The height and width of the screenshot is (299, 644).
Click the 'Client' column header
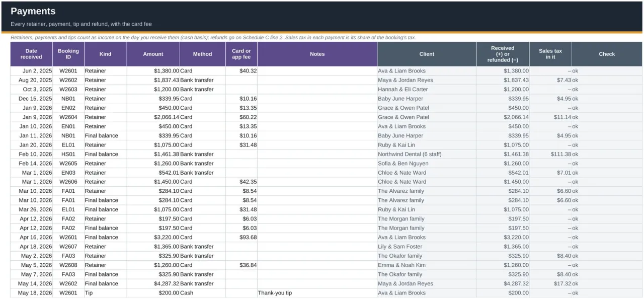(x=427, y=54)
